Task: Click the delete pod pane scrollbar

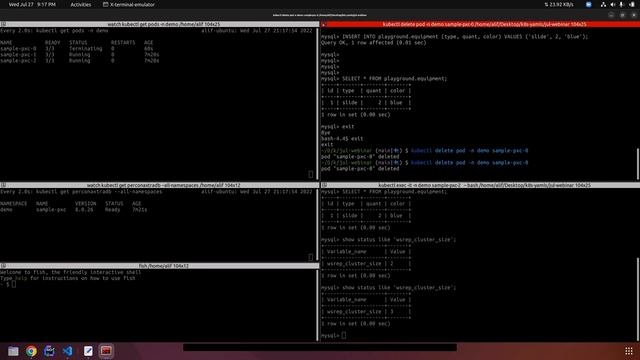Action: point(638,164)
